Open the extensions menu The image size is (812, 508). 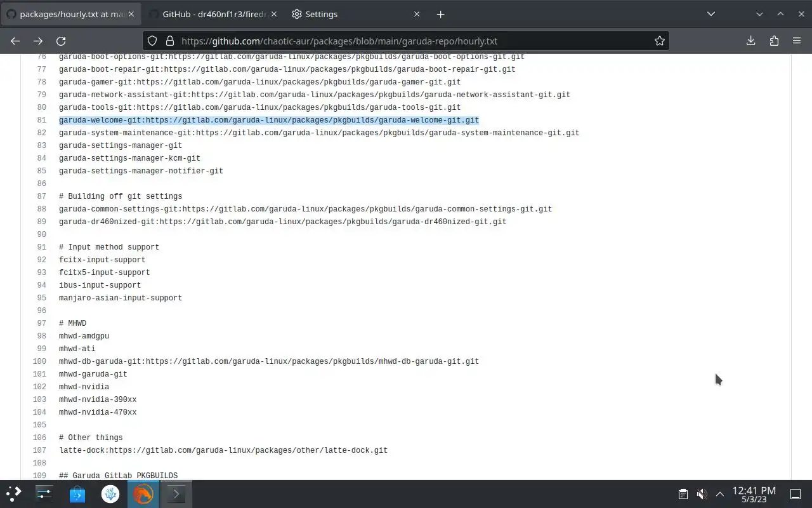tap(774, 41)
